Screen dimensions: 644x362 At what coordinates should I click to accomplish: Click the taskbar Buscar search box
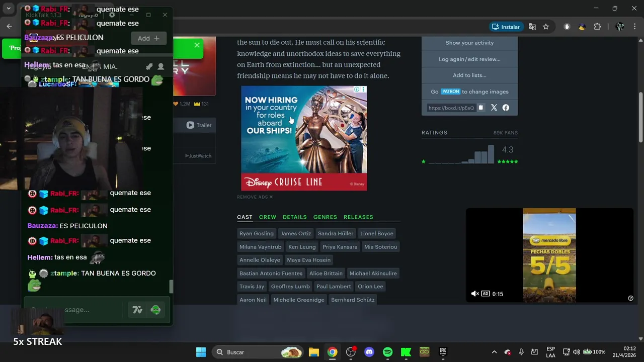257,352
